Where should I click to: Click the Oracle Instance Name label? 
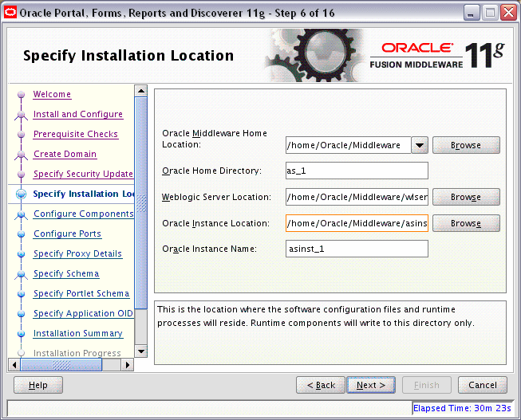pyautogui.click(x=209, y=249)
